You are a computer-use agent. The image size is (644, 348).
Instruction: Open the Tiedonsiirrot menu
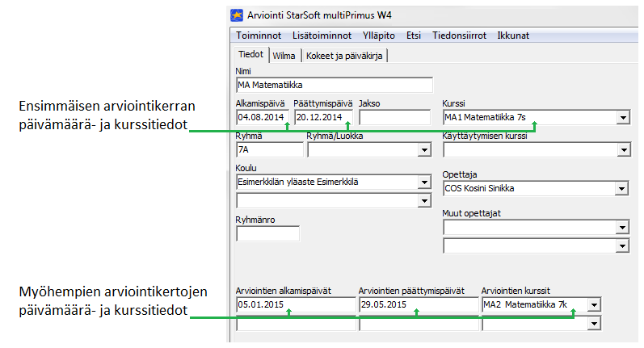(459, 36)
